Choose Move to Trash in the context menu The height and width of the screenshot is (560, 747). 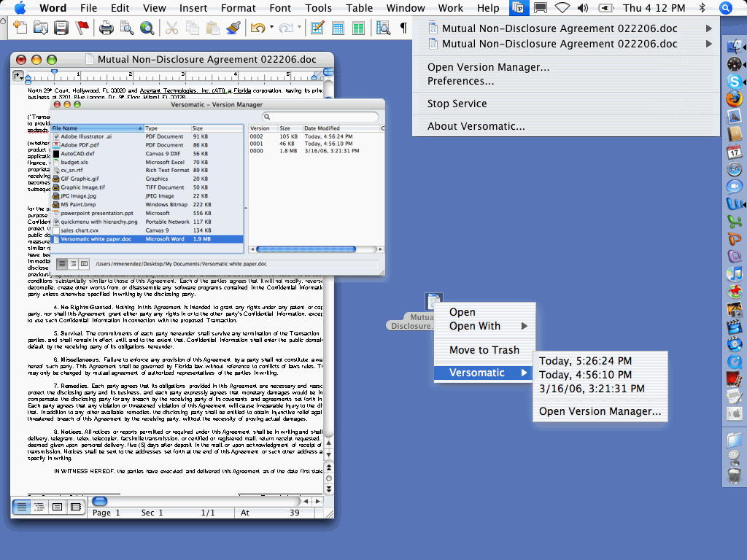point(484,350)
